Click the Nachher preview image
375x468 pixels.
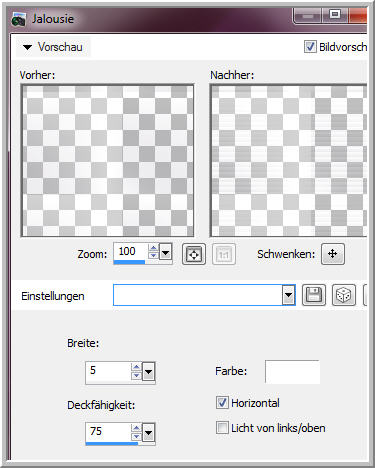pyautogui.click(x=289, y=160)
